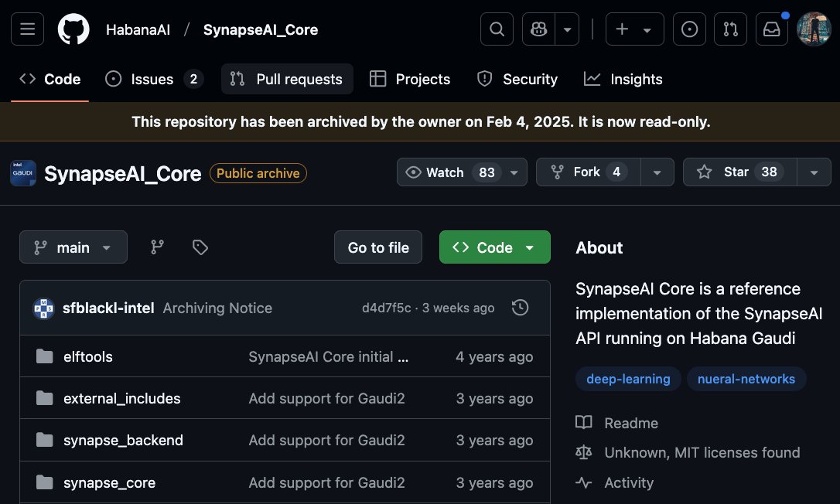Screen dimensions: 840x504
Task: Open the green Code dropdown
Action: click(x=494, y=247)
